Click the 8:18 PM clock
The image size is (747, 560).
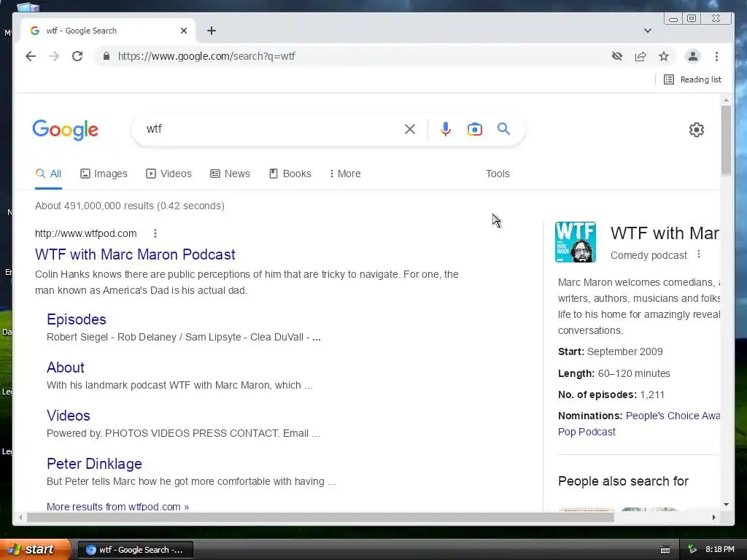click(720, 550)
